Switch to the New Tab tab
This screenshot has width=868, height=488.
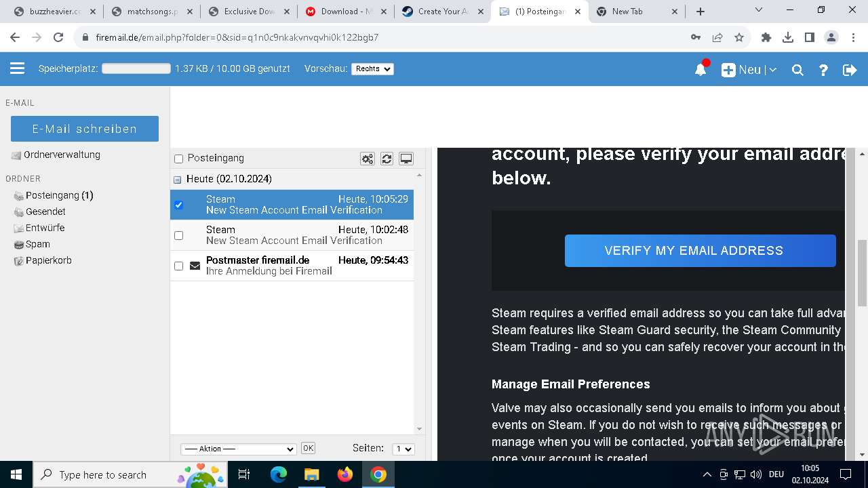pyautogui.click(x=636, y=12)
